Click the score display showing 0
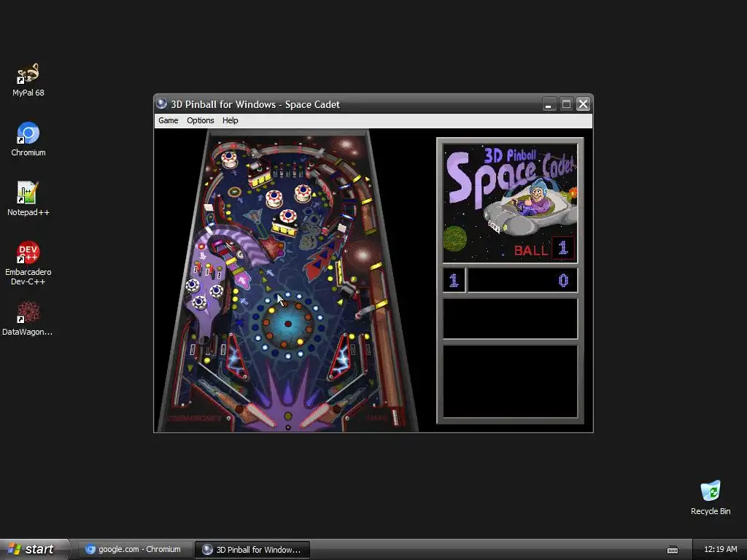This screenshot has height=560, width=747. tap(522, 280)
